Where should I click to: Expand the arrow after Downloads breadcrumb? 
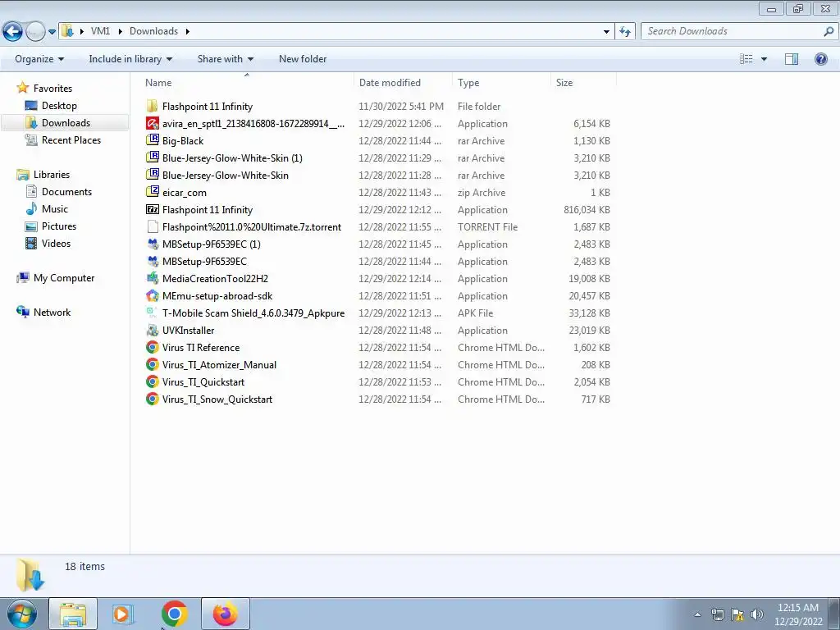(188, 31)
